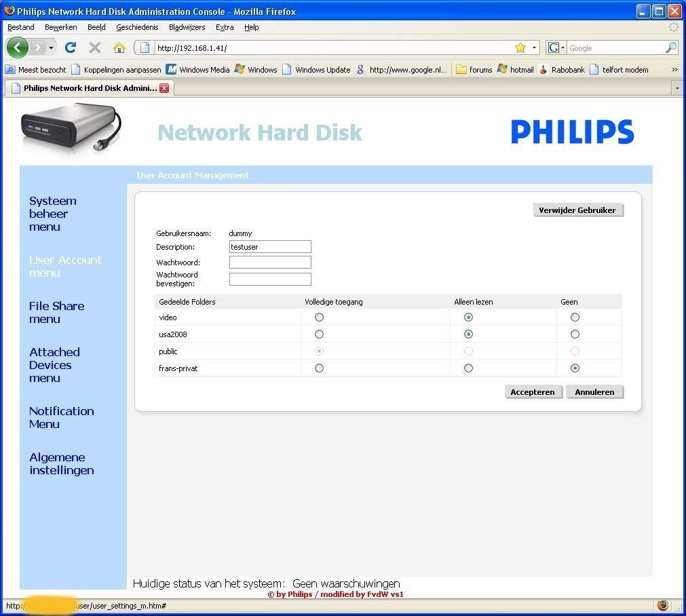Open the search engine selector dropdown
This screenshot has width=686, height=616.
click(x=563, y=47)
